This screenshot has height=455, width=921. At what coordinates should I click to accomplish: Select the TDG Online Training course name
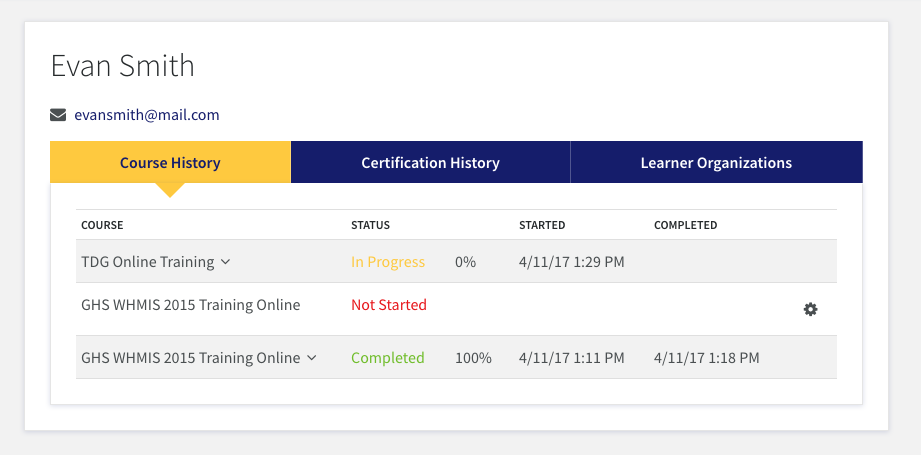coord(147,262)
